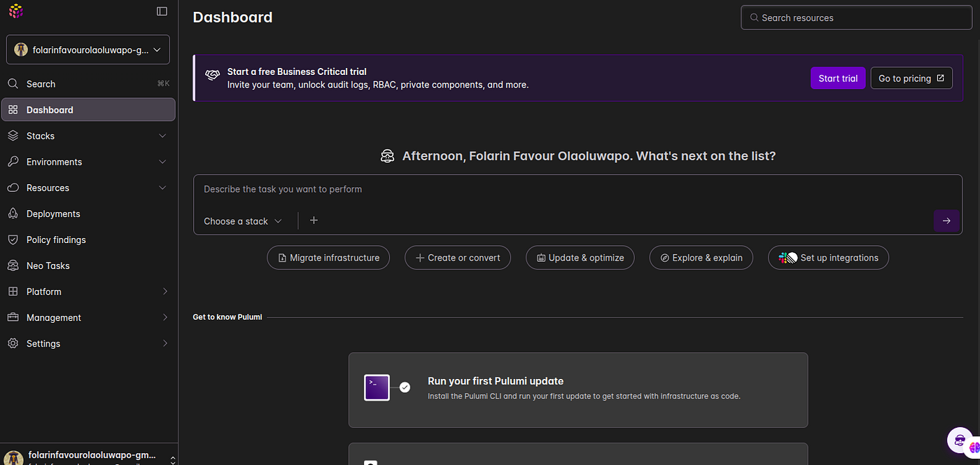The width and height of the screenshot is (980, 465).
Task: Open Deployments in the sidebar
Action: (x=88, y=214)
